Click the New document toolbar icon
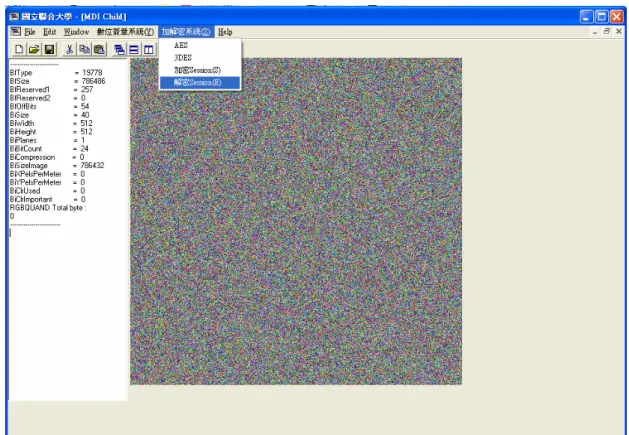The image size is (629, 435). pos(19,49)
